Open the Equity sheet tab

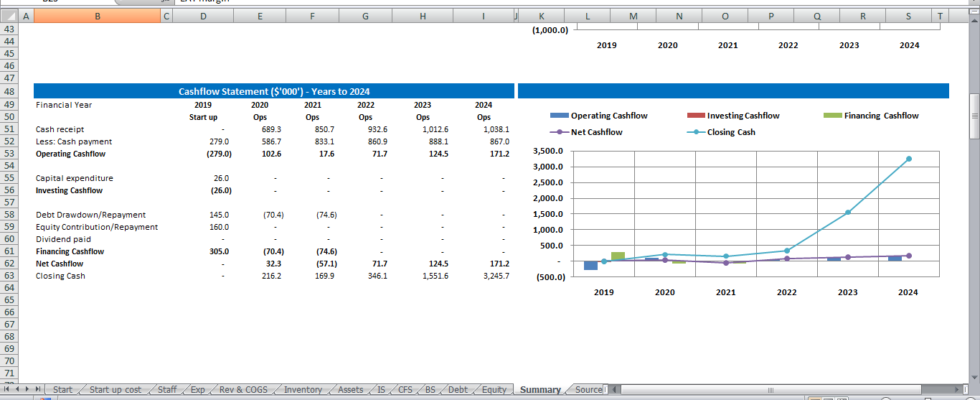(494, 390)
